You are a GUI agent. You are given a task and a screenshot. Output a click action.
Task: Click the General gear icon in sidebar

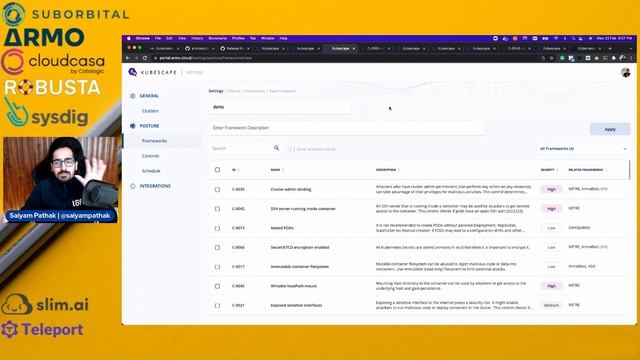coord(133,96)
